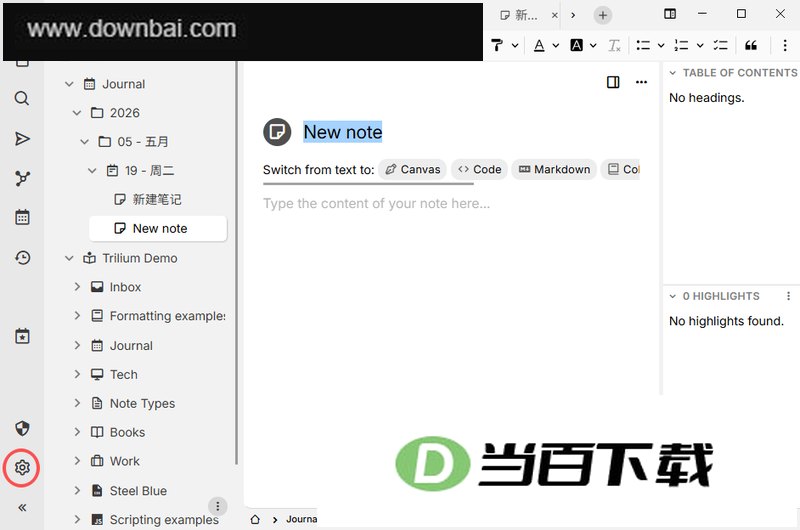
Task: Open the Steel Blue note in tree
Action: click(138, 491)
